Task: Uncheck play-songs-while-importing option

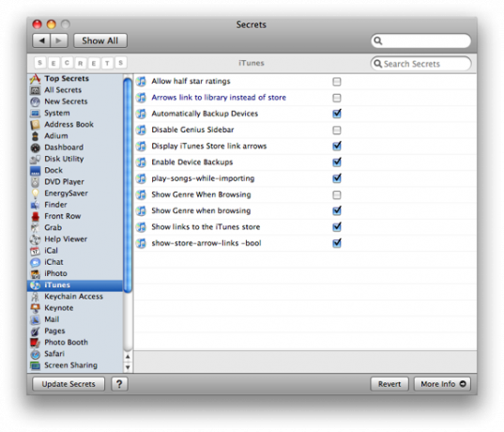Action: (x=337, y=178)
